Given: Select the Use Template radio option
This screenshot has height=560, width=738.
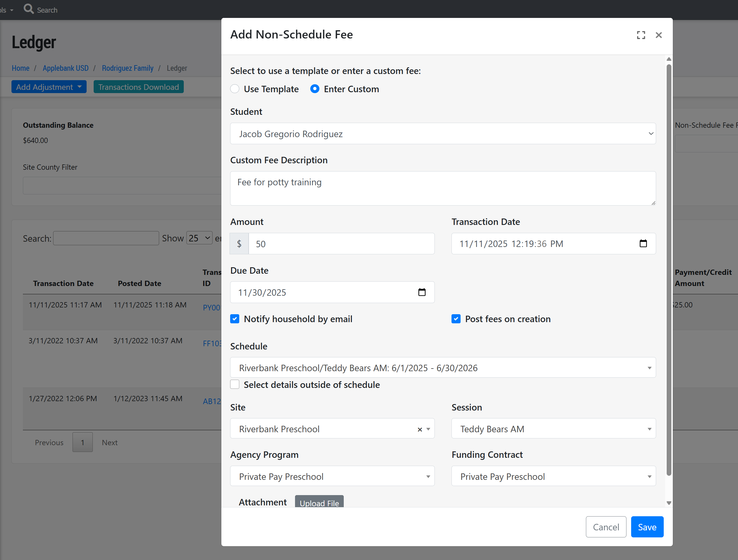Looking at the screenshot, I should pyautogui.click(x=235, y=89).
